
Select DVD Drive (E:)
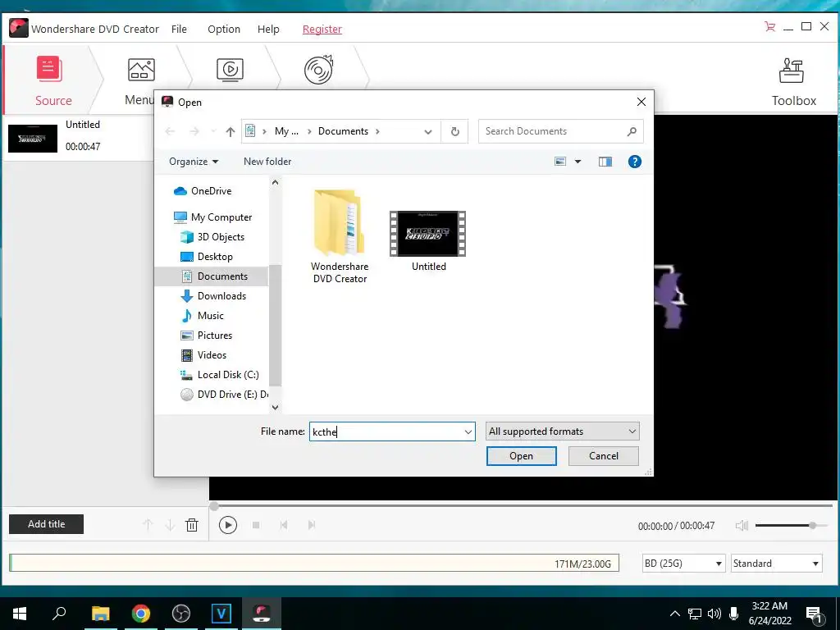[x=232, y=395]
